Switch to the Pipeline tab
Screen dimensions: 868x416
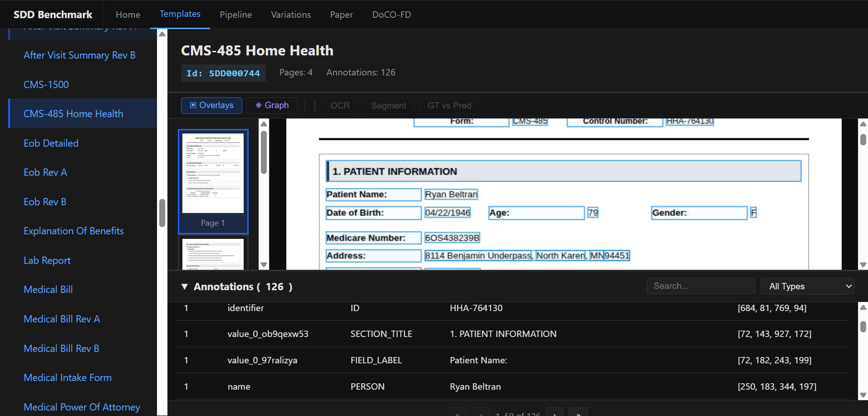point(235,15)
